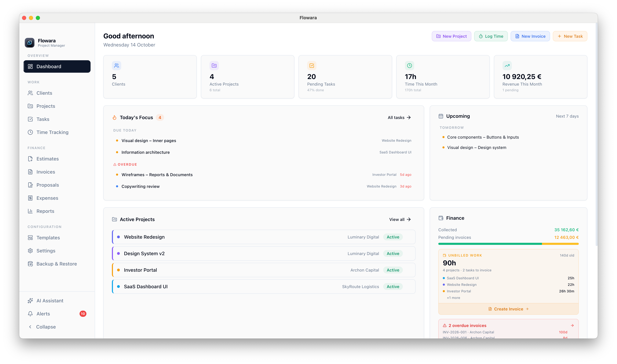The height and width of the screenshot is (364, 617).
Task: Select the Copywriting review task
Action: (264, 186)
